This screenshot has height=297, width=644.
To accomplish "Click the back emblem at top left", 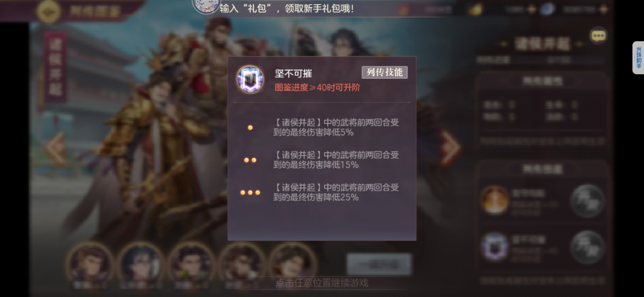I will click(x=49, y=12).
